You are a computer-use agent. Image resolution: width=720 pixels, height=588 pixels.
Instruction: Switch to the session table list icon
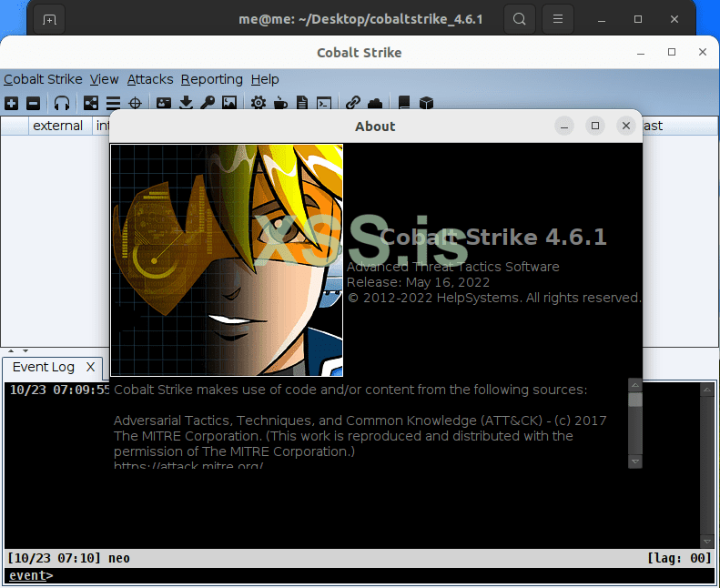(113, 103)
